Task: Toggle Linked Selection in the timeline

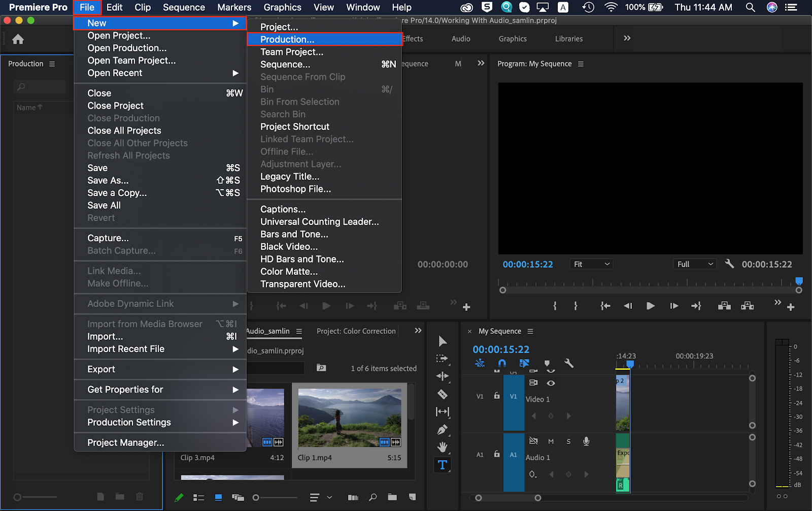Action: pos(524,363)
